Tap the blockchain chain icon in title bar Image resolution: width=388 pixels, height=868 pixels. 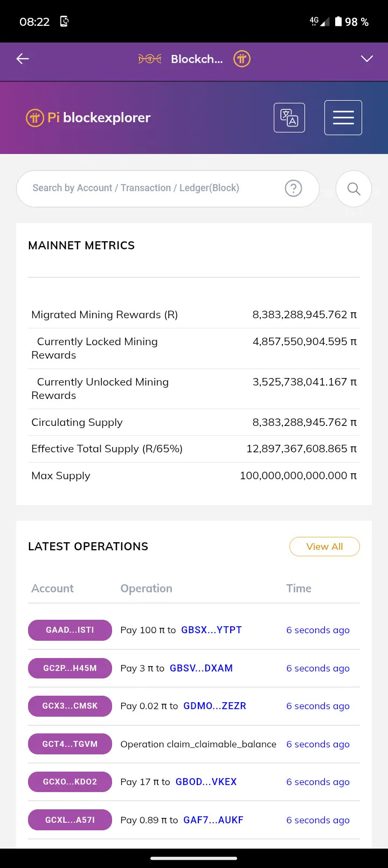pos(150,59)
